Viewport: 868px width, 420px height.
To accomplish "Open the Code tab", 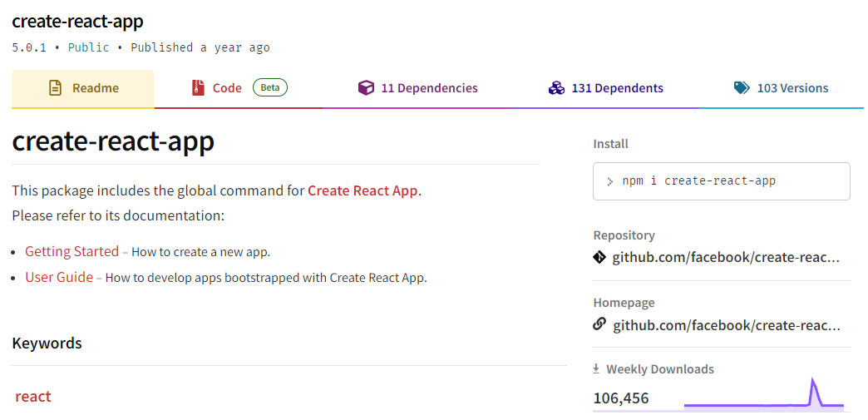I will click(227, 88).
